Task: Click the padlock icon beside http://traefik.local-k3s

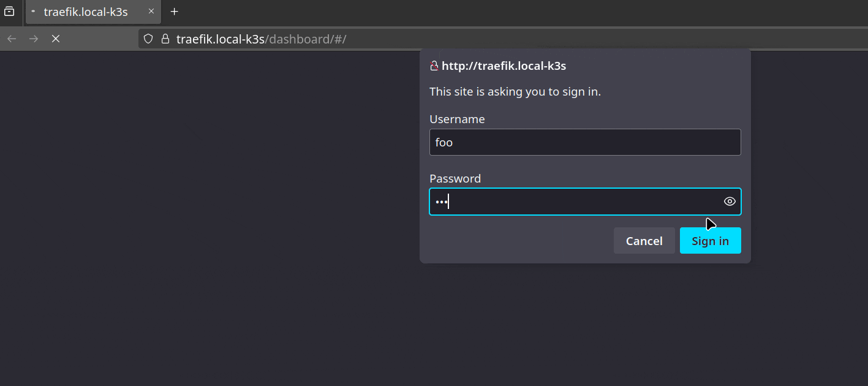Action: click(x=434, y=66)
